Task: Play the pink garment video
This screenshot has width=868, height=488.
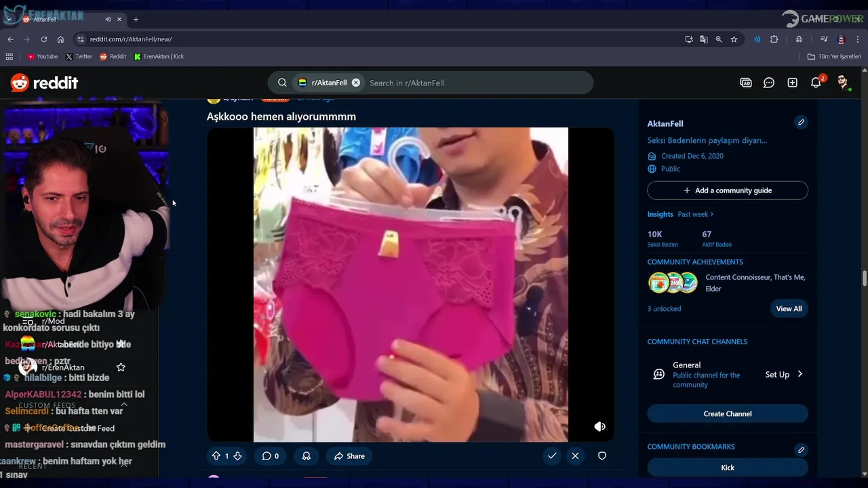Action: click(410, 285)
